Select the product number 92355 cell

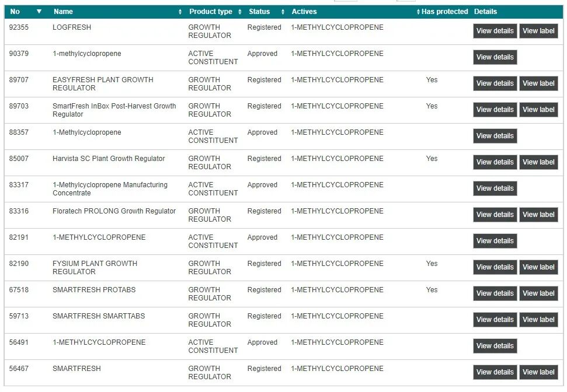[x=19, y=27]
